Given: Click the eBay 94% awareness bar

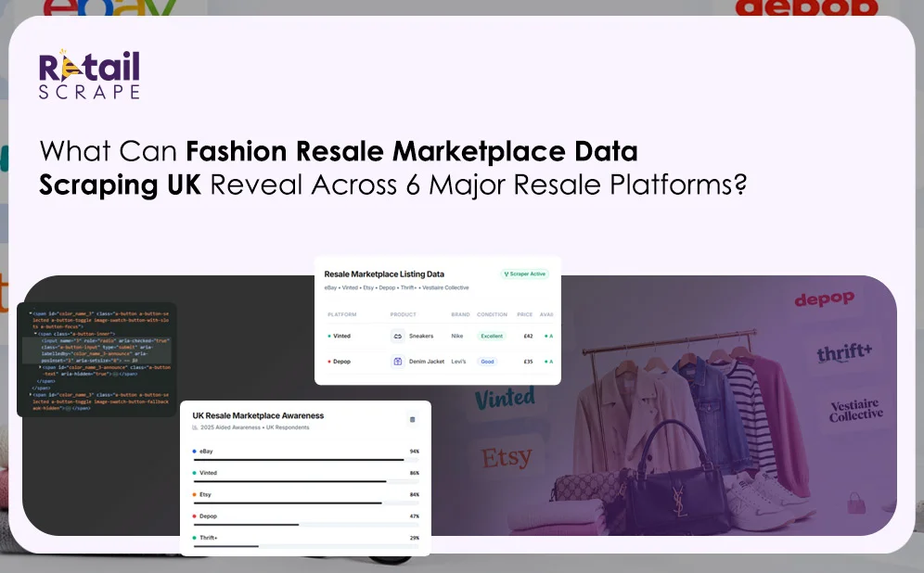Looking at the screenshot, I should (306, 460).
